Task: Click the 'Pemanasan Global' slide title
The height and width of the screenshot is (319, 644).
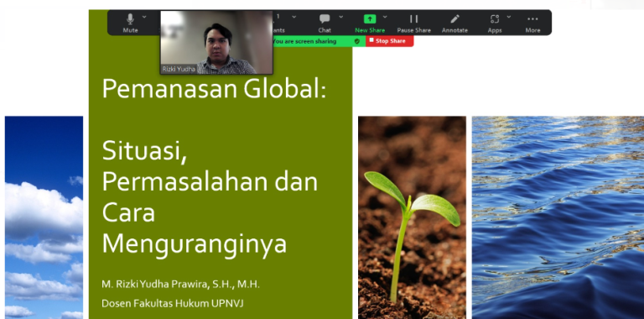Action: coord(214,89)
